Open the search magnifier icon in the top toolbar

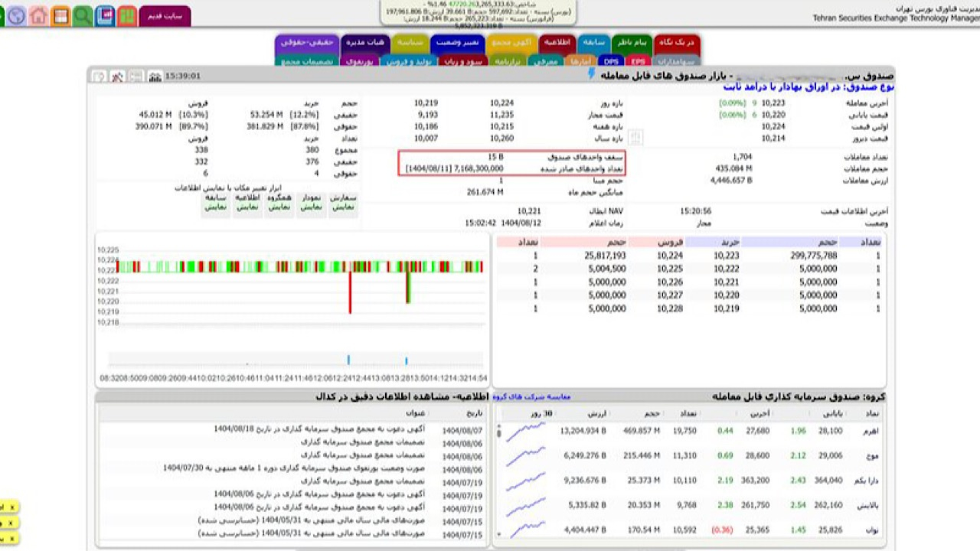point(82,15)
